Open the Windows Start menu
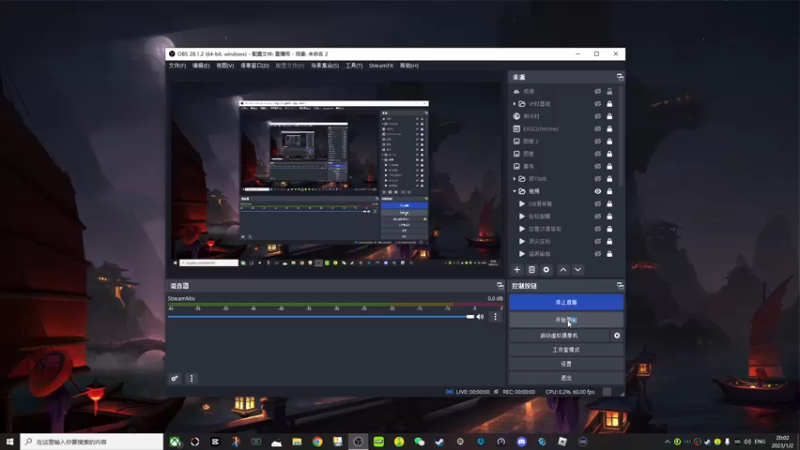Image resolution: width=800 pixels, height=450 pixels. coord(10,442)
